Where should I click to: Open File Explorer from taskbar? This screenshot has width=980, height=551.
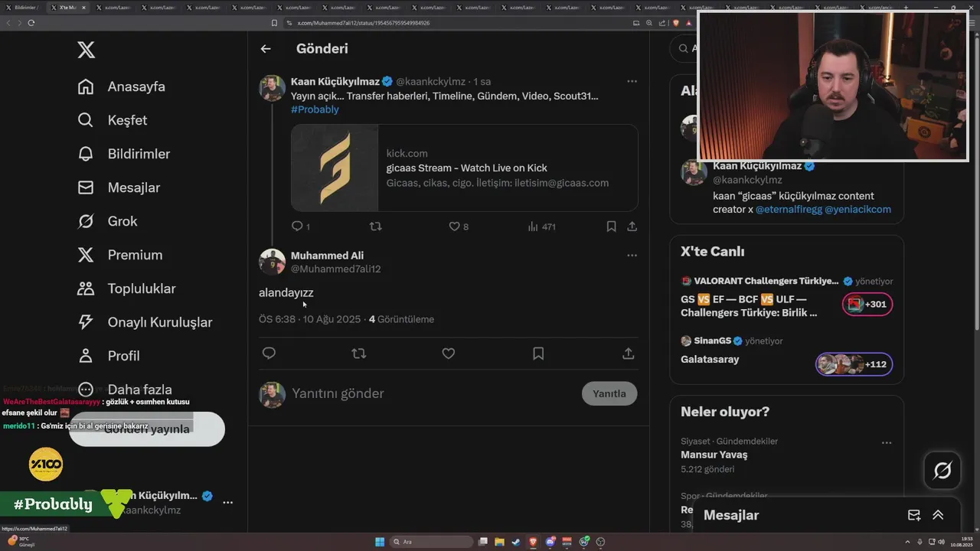[498, 542]
